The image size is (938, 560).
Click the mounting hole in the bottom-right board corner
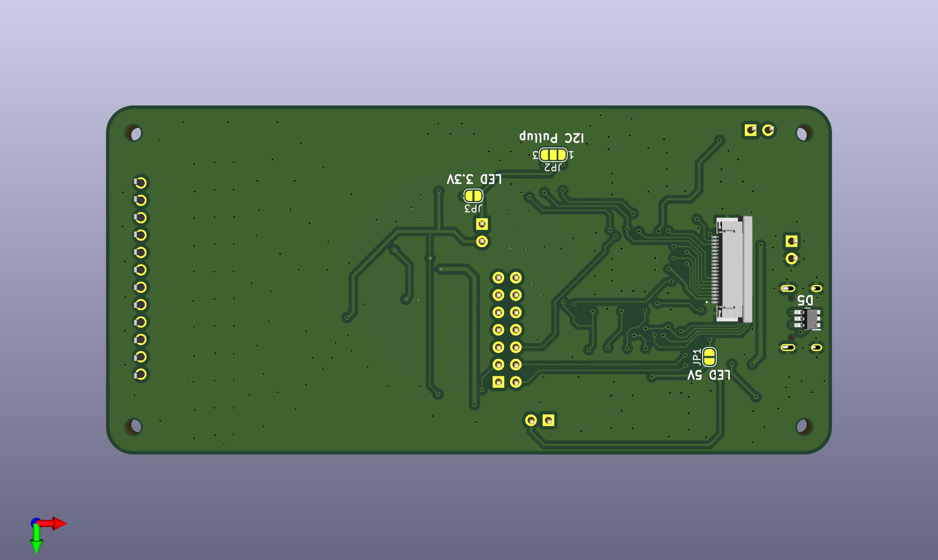(x=804, y=426)
